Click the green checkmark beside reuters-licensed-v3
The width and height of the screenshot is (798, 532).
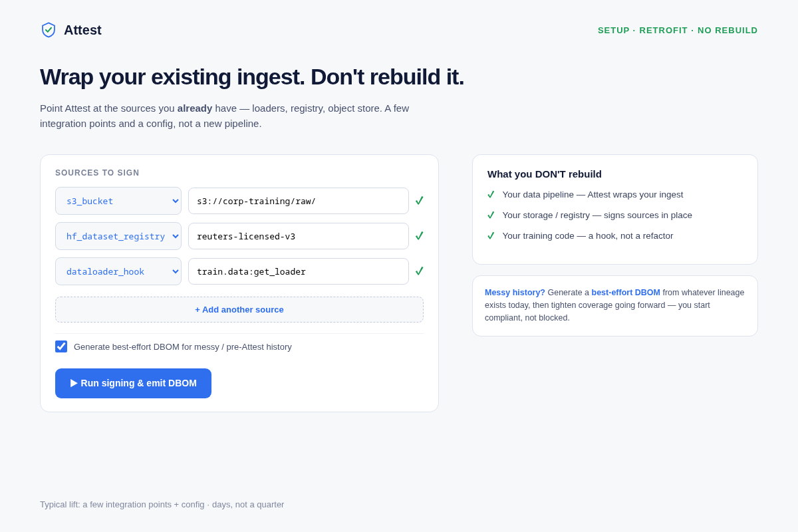pyautogui.click(x=419, y=236)
